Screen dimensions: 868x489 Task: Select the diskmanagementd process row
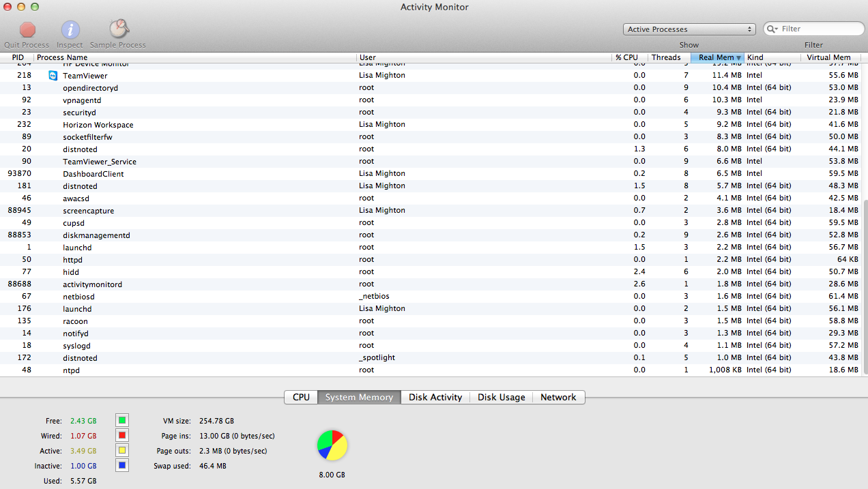[x=431, y=235]
